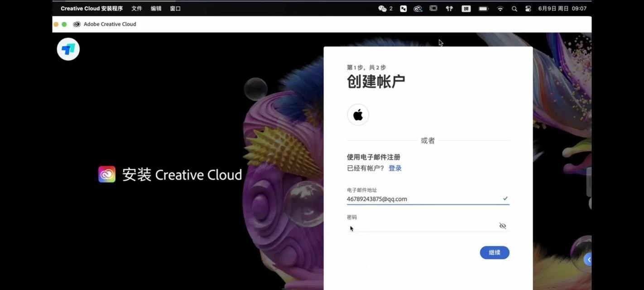Open the 窗口 menu
The image size is (644, 290).
[175, 9]
